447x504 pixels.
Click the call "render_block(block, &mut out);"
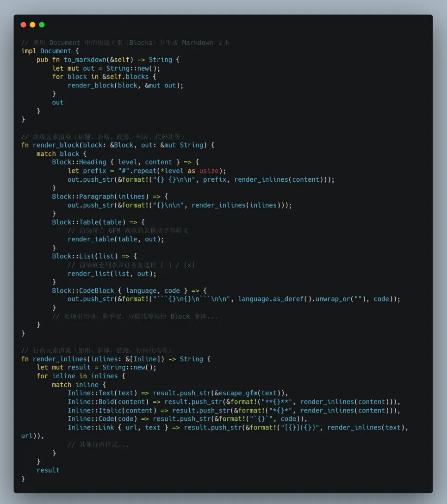[x=125, y=86]
